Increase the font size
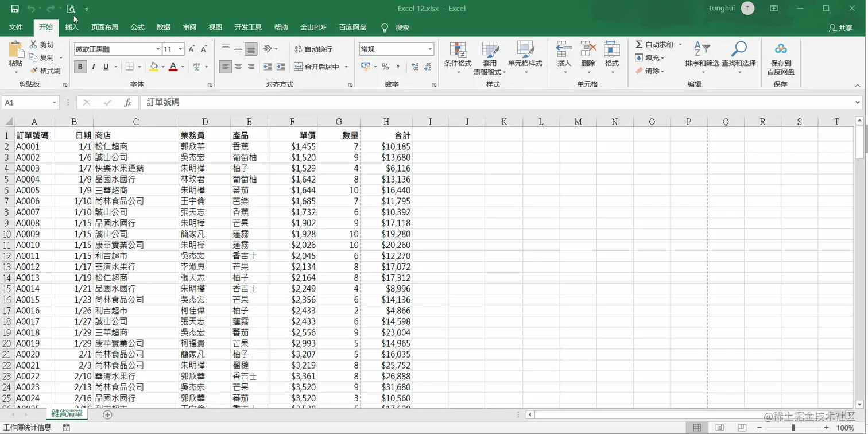 192,49
